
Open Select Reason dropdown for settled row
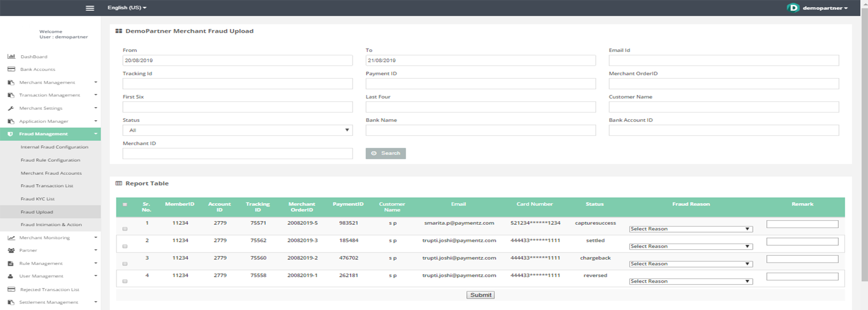tap(690, 246)
